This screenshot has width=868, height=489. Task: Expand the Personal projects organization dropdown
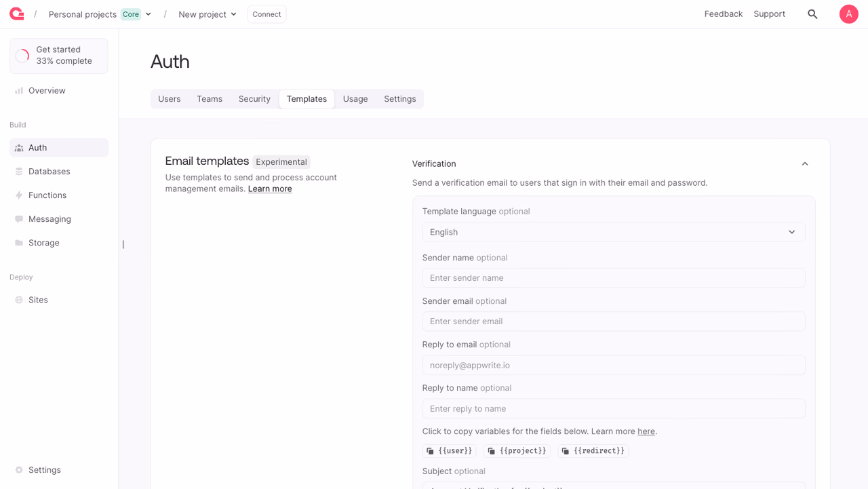(x=149, y=14)
